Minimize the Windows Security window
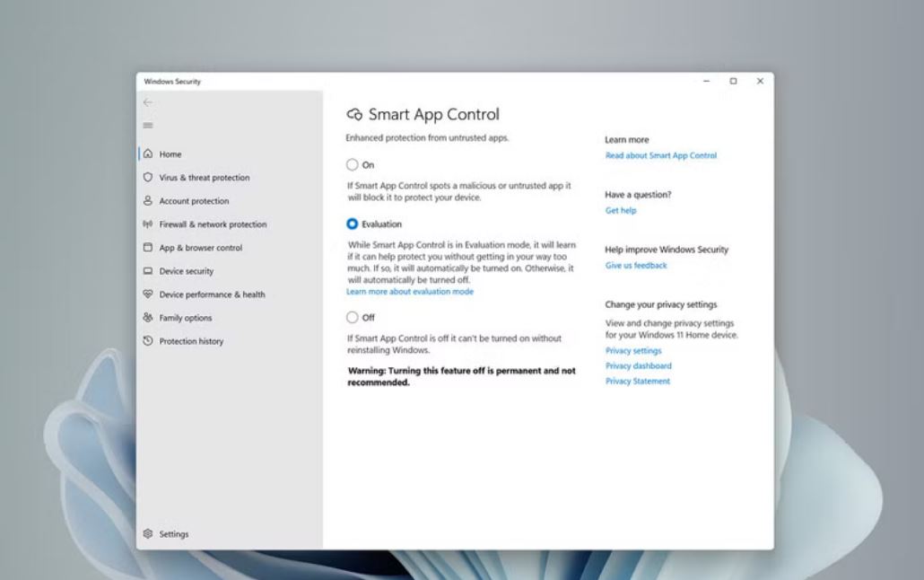 pyautogui.click(x=707, y=81)
